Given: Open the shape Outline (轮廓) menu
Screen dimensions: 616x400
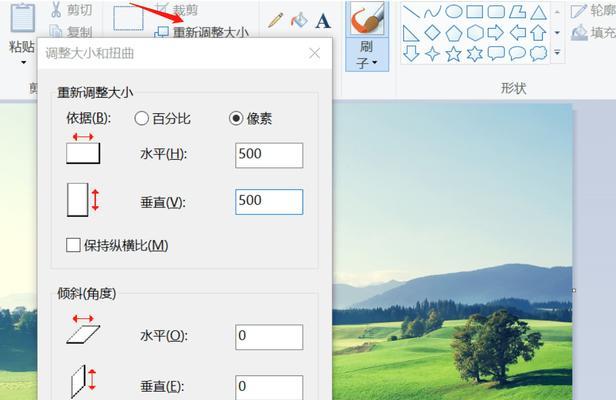Looking at the screenshot, I should tap(593, 11).
